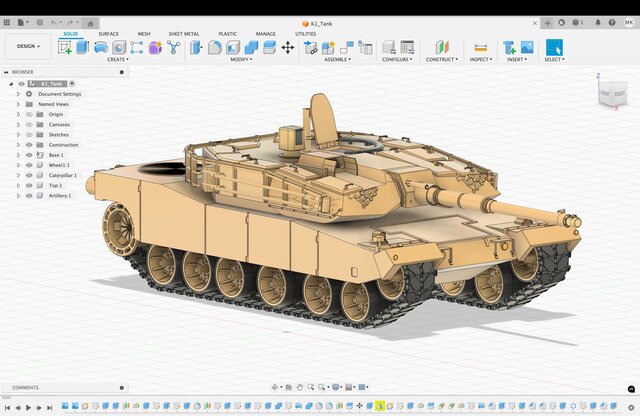Select the Combine tool
The image size is (640, 416).
[x=251, y=47]
